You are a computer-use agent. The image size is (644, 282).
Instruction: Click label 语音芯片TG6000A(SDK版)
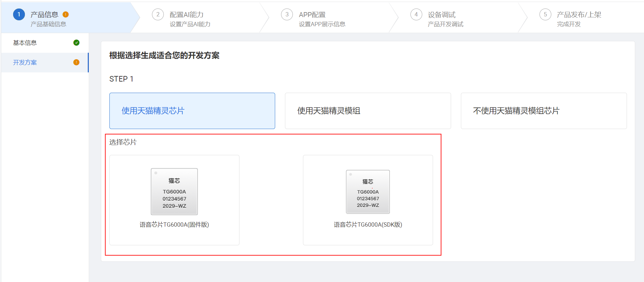[x=368, y=225]
